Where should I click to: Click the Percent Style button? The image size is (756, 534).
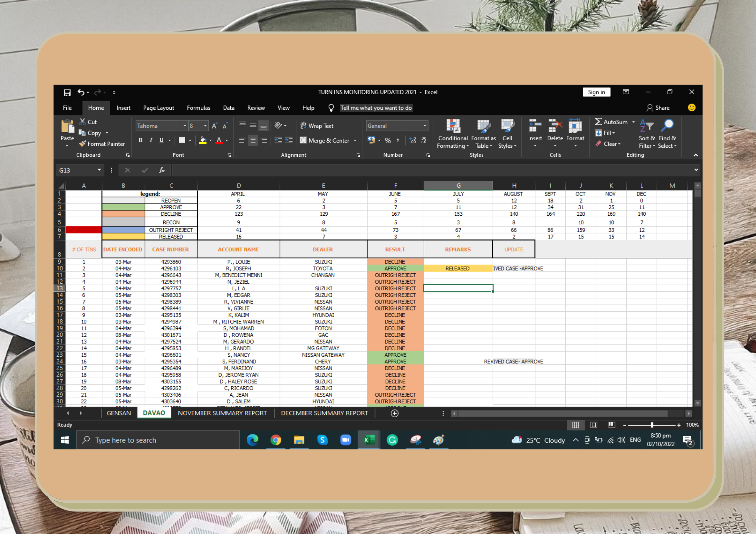[x=388, y=140]
